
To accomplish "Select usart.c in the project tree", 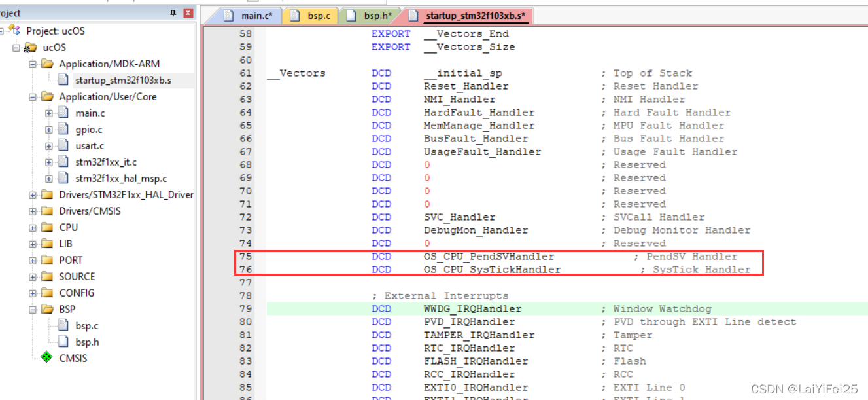I will pos(90,145).
